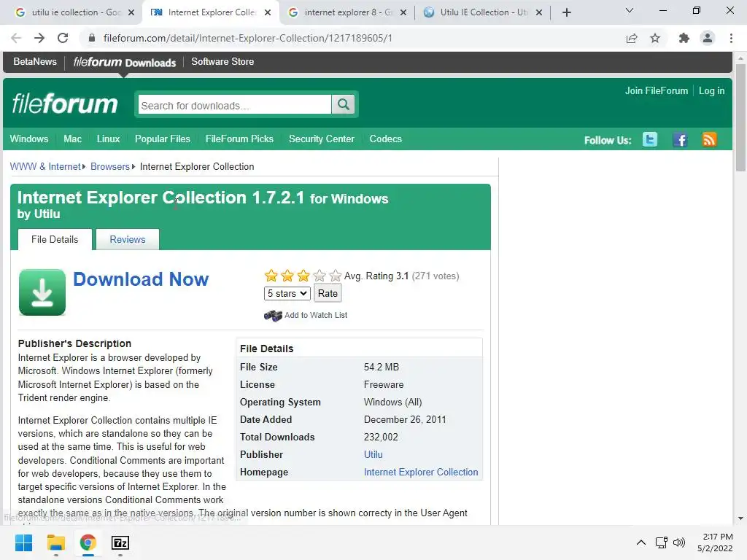Open FileForum Twitter page icon

click(650, 139)
